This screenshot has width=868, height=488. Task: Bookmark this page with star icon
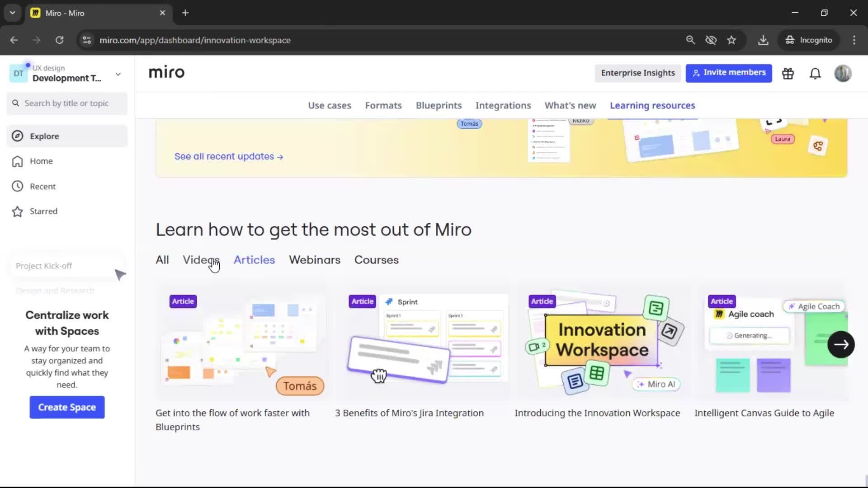(731, 40)
